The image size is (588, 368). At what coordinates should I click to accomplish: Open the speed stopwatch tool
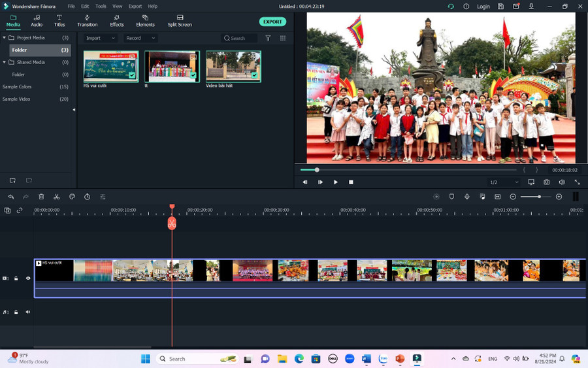[88, 197]
